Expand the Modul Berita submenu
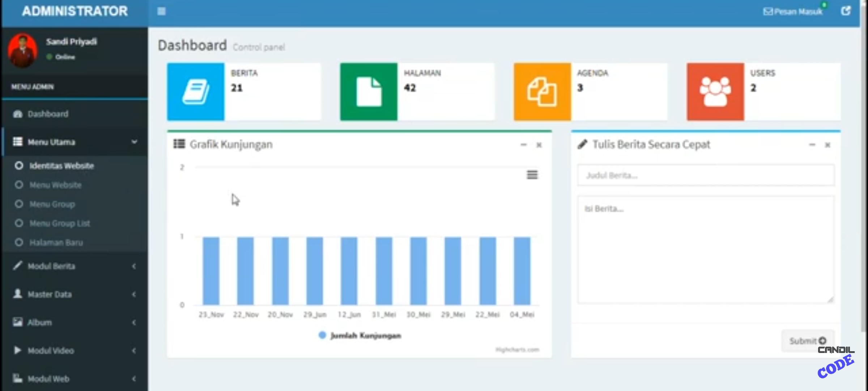Screen dimensions: 868x391 74,266
